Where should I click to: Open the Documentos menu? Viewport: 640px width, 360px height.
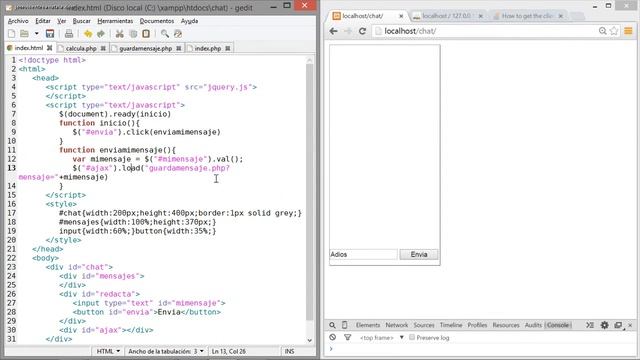pos(157,21)
